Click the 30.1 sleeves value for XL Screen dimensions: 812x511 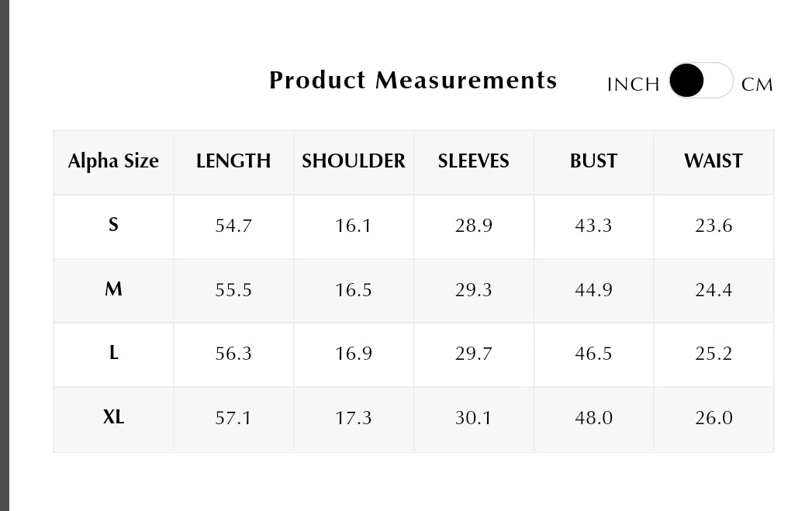[x=473, y=418]
